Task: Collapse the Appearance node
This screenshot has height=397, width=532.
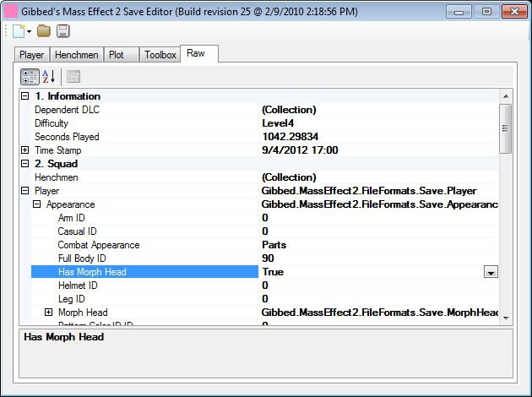Action: click(36, 204)
